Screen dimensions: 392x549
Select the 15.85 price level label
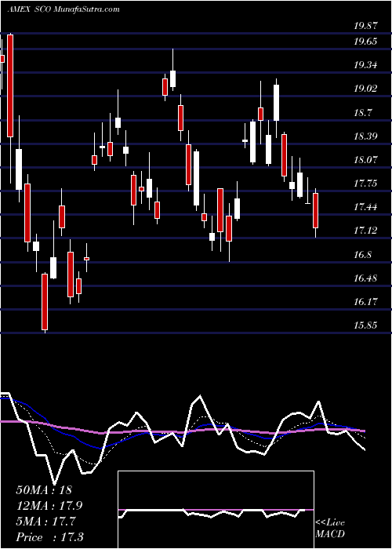tap(366, 325)
